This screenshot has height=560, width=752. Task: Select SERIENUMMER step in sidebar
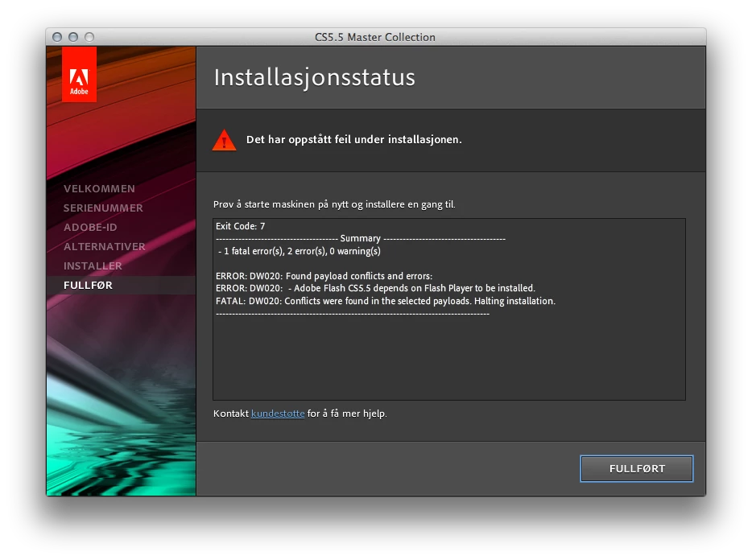click(103, 208)
